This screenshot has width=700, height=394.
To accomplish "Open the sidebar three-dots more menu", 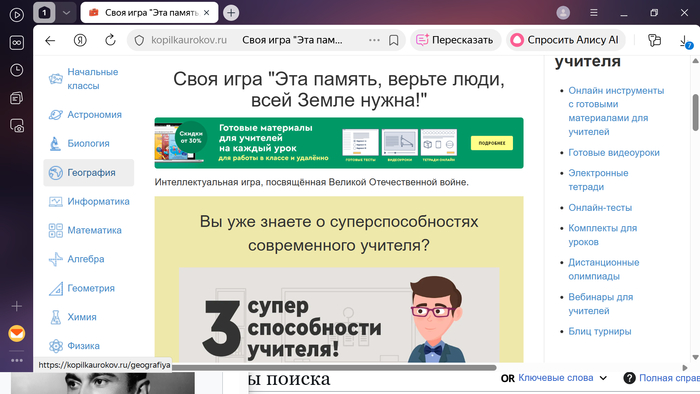I will point(17,360).
